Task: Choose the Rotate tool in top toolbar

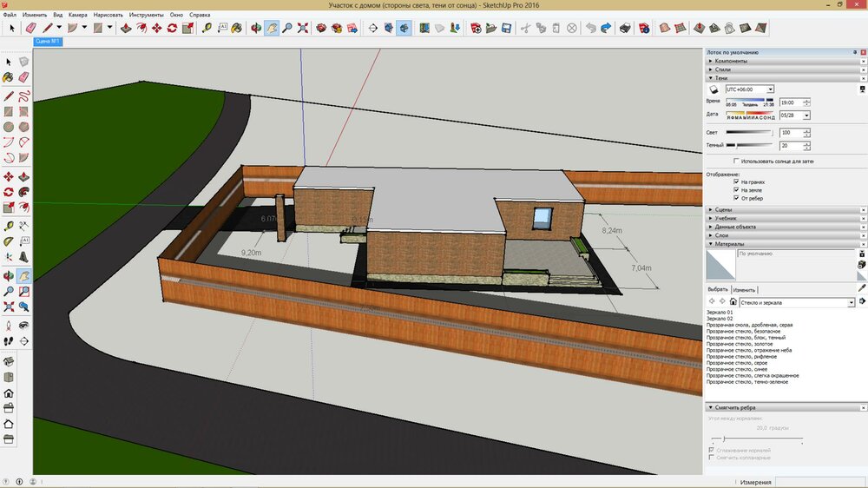Action: 172,28
